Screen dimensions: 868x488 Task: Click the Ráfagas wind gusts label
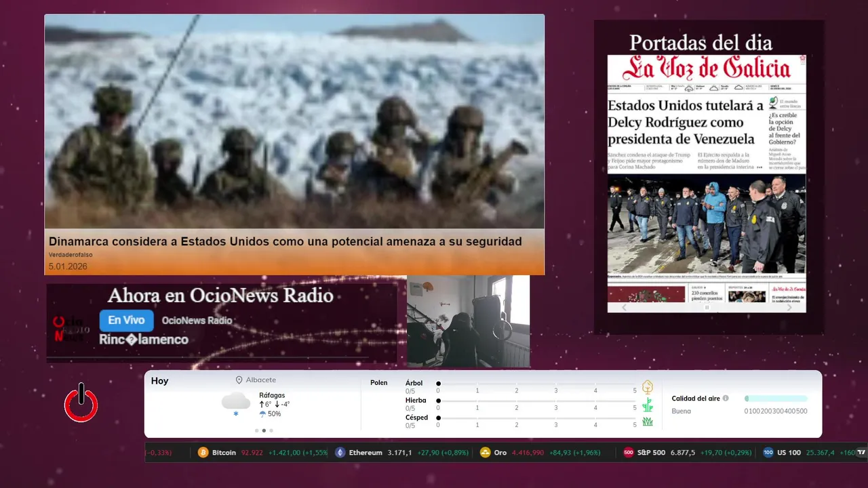272,395
